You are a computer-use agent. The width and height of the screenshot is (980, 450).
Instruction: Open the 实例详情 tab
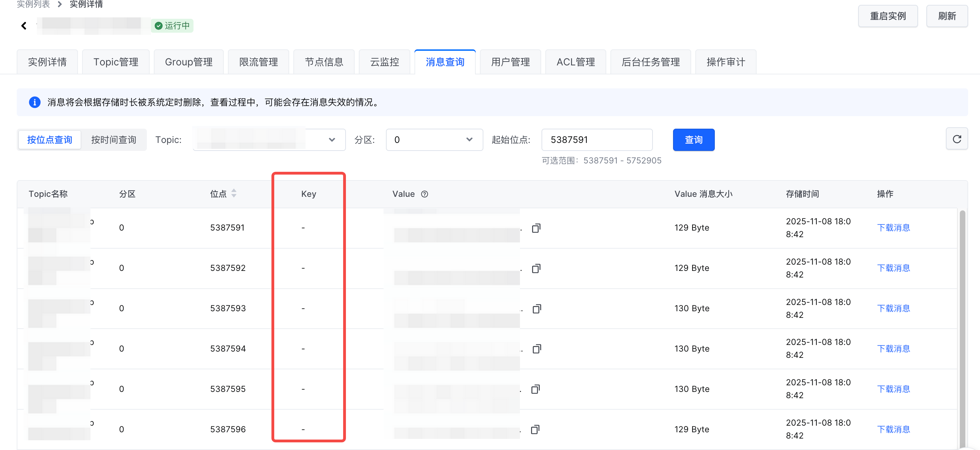tap(47, 62)
